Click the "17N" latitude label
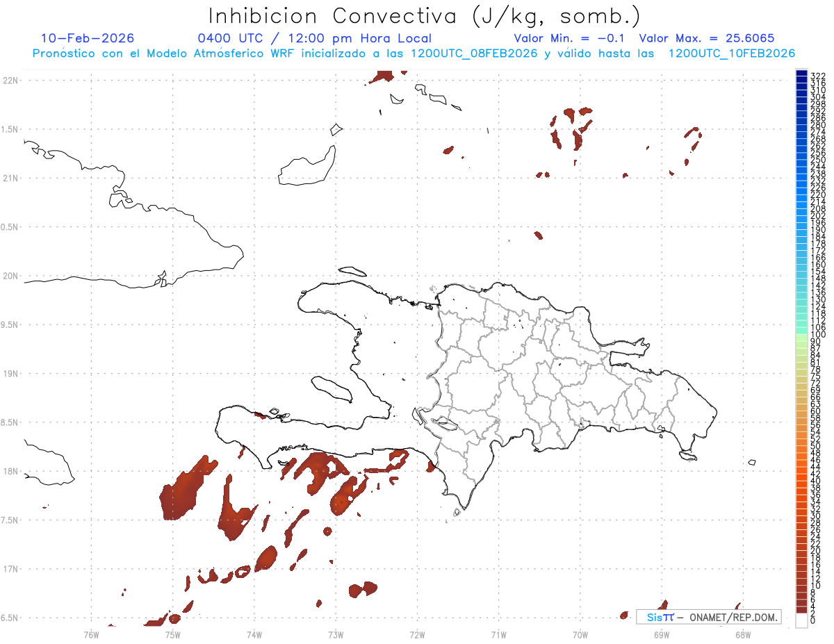Screen dimensions: 834x644 coord(10,569)
